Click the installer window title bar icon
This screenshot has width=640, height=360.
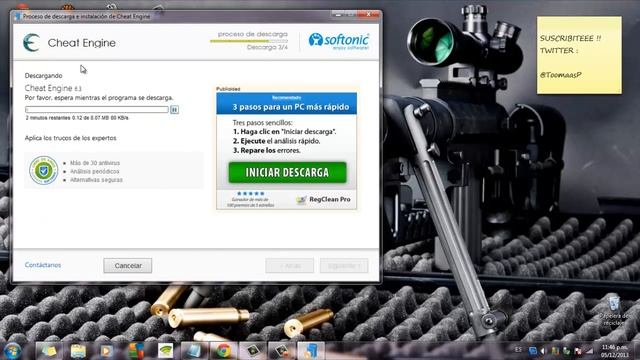click(17, 16)
